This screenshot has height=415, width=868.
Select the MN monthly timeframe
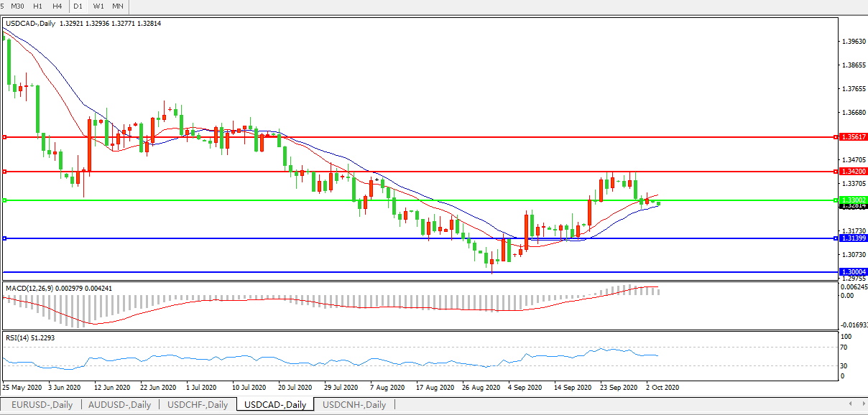[x=117, y=6]
